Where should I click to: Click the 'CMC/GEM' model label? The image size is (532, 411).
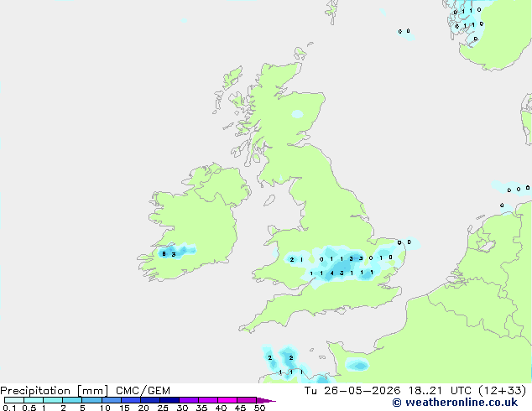coord(143,391)
